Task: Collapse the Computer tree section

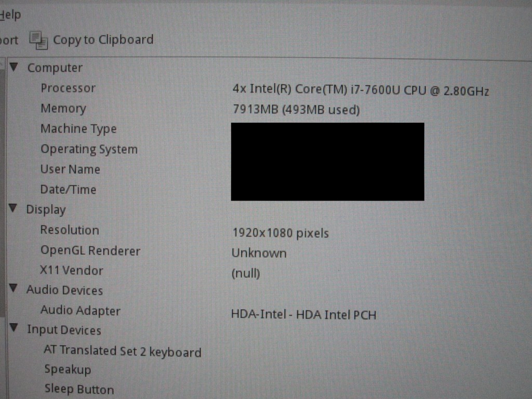Action: click(x=14, y=67)
